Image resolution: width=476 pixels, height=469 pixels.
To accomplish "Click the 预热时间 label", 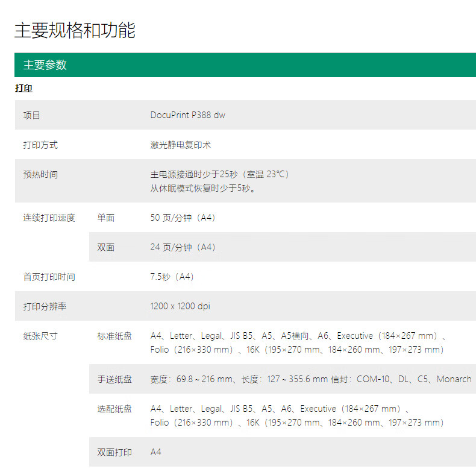I will click(x=40, y=175).
